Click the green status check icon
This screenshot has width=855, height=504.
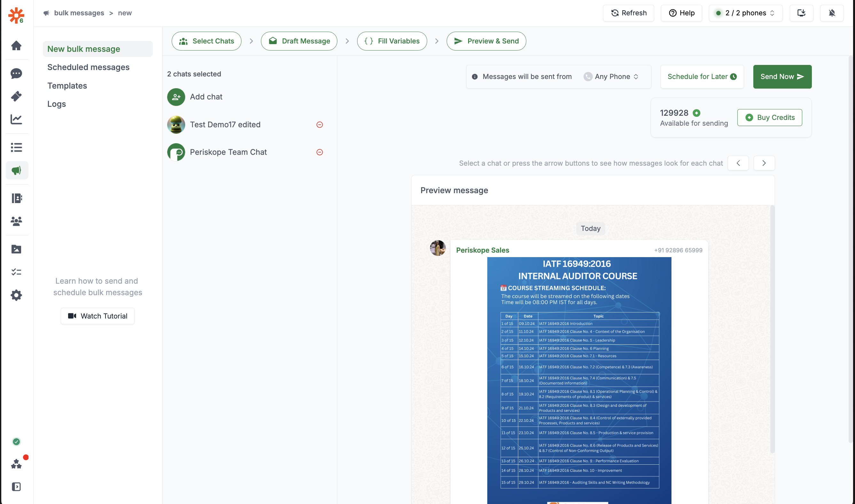[16, 442]
